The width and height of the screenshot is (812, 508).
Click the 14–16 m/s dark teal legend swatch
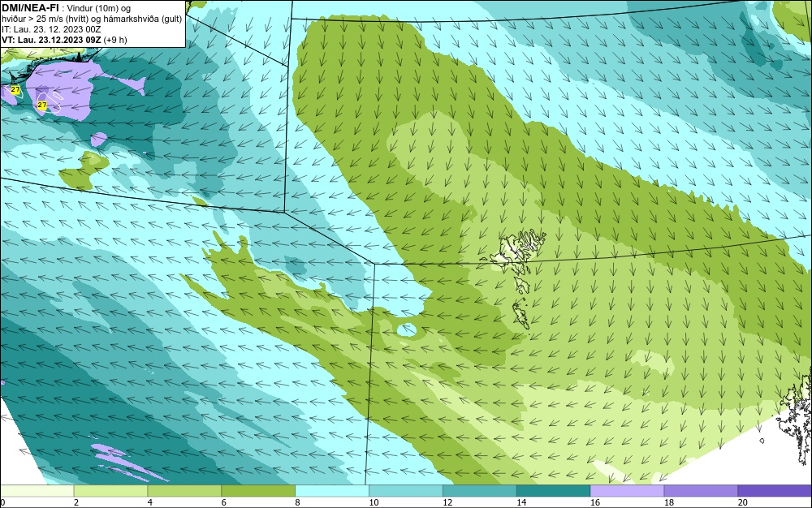[554, 490]
